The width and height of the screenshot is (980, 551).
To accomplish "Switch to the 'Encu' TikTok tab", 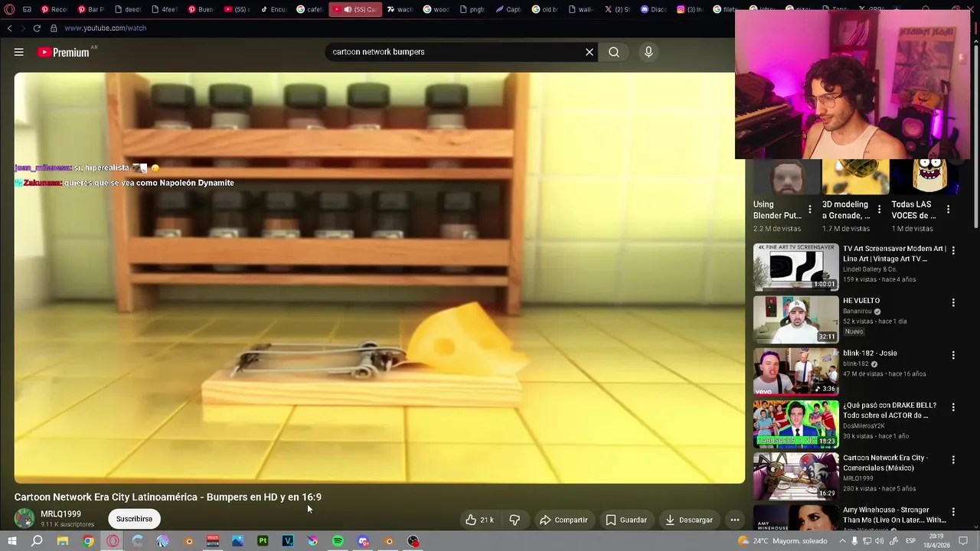I will tap(273, 9).
